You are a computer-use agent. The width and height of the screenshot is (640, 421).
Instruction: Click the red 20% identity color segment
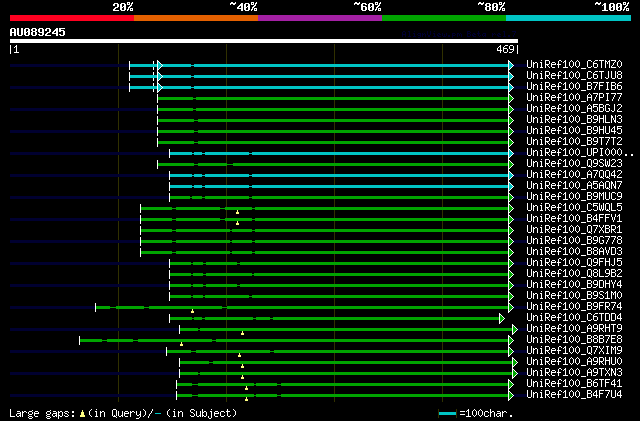pyautogui.click(x=72, y=18)
